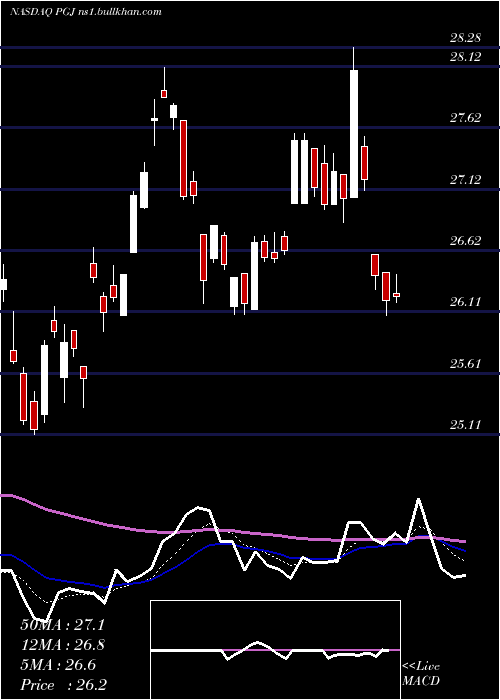Screen dimensions: 500x700
Task: Select the 28.28 price level label
Action: pyautogui.click(x=465, y=38)
